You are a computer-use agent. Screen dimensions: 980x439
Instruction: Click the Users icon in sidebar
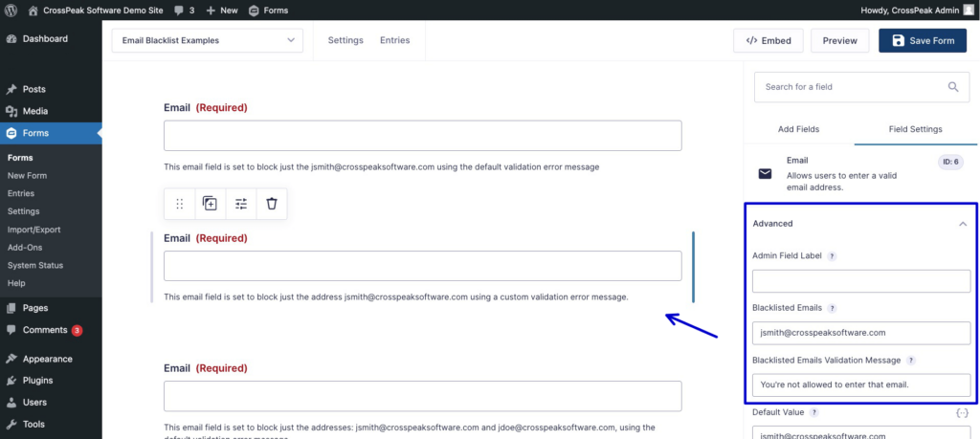[11, 402]
